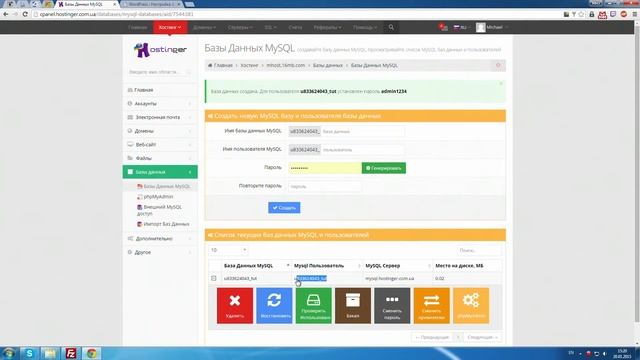Click the green Генерировать password button
Screen dimensions: 640x360
tap(384, 168)
